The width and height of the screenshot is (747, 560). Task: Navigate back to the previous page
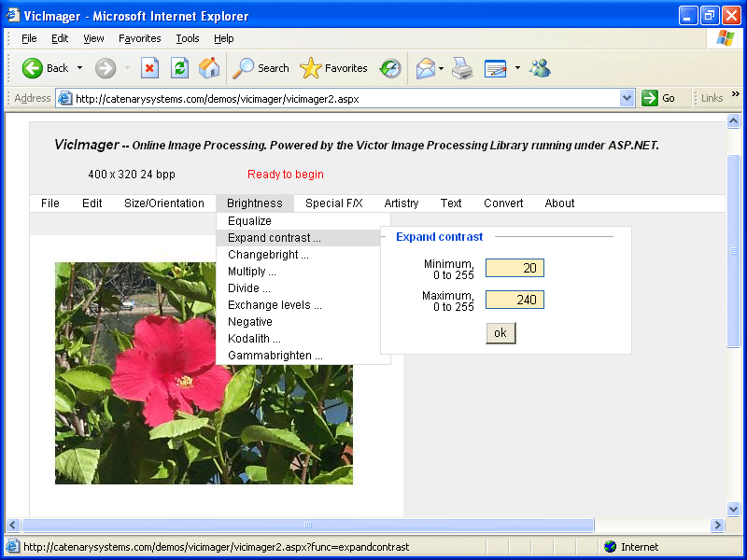pos(44,67)
